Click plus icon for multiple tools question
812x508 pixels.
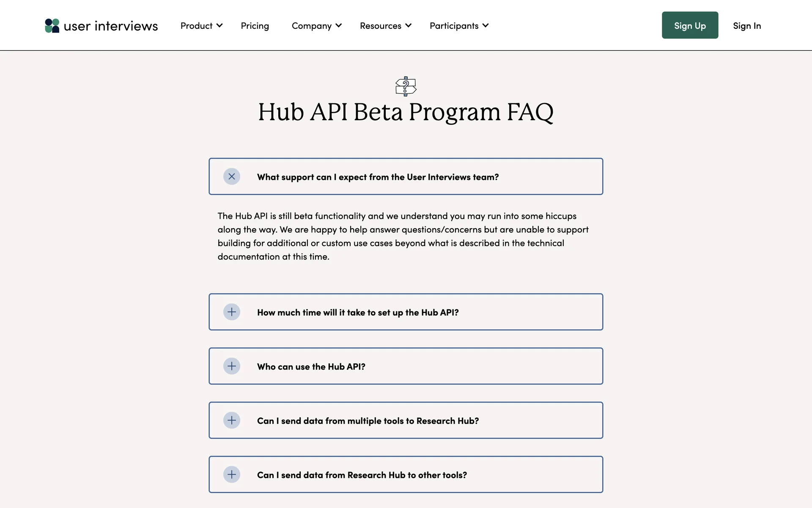[x=232, y=420]
